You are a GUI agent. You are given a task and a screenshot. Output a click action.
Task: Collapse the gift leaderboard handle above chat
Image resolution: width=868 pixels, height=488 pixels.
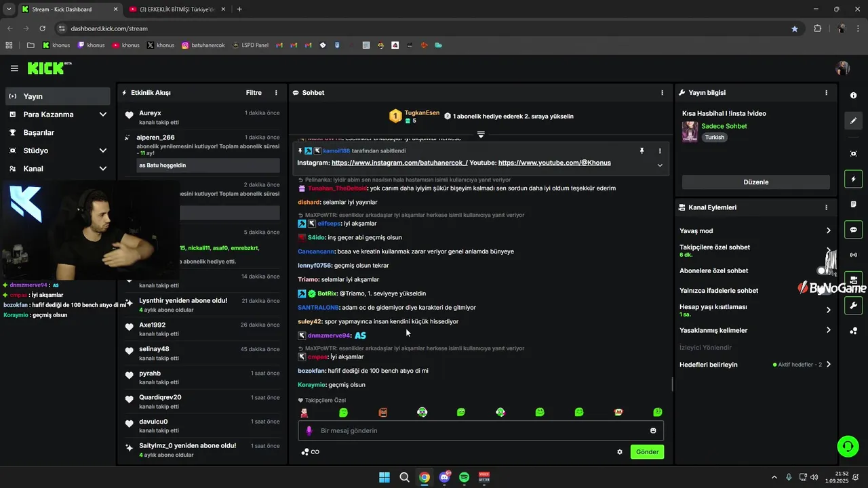pos(481,134)
